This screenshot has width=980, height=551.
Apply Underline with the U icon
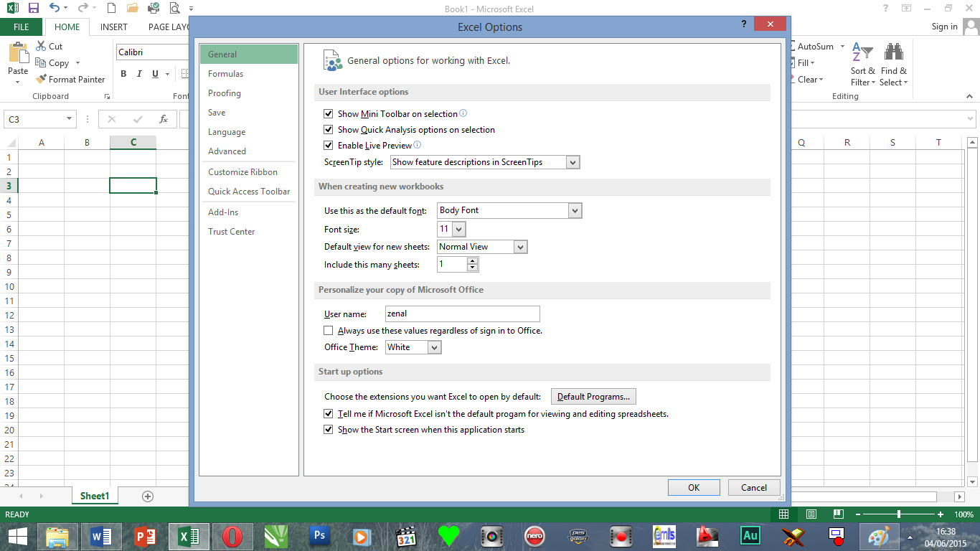pyautogui.click(x=156, y=74)
